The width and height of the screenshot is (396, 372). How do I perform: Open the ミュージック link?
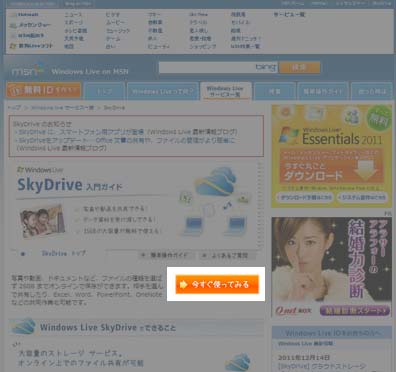(118, 31)
